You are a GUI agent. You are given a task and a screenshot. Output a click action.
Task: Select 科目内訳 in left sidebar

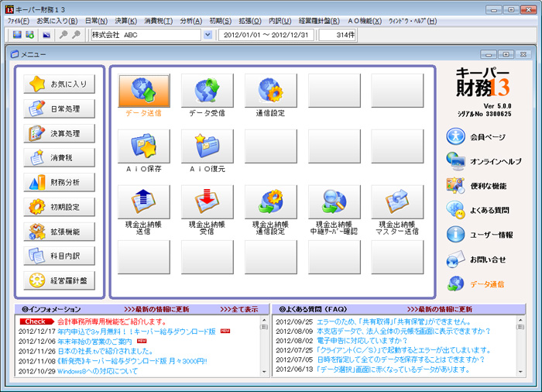pos(59,256)
